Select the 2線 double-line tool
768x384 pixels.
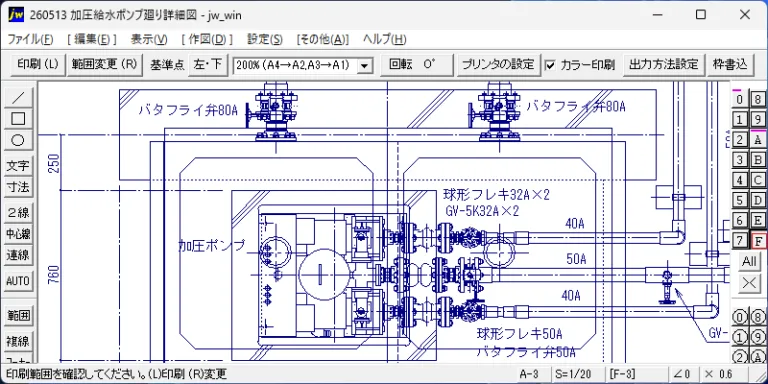coord(18,213)
